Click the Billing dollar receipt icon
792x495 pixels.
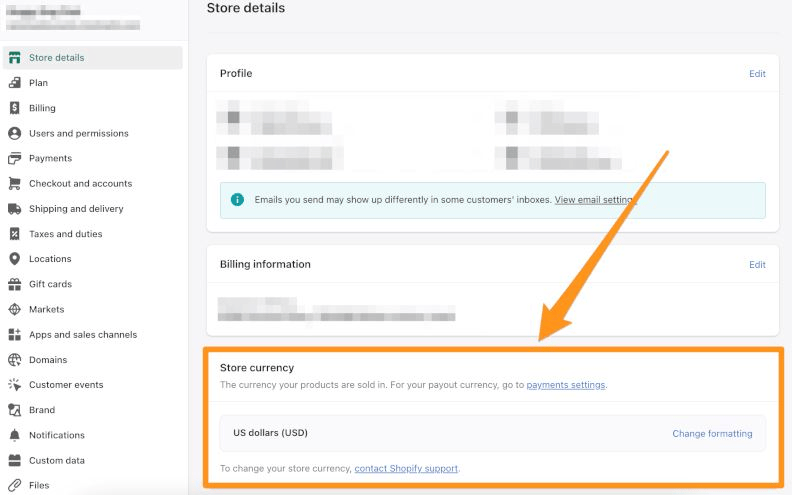tap(15, 108)
